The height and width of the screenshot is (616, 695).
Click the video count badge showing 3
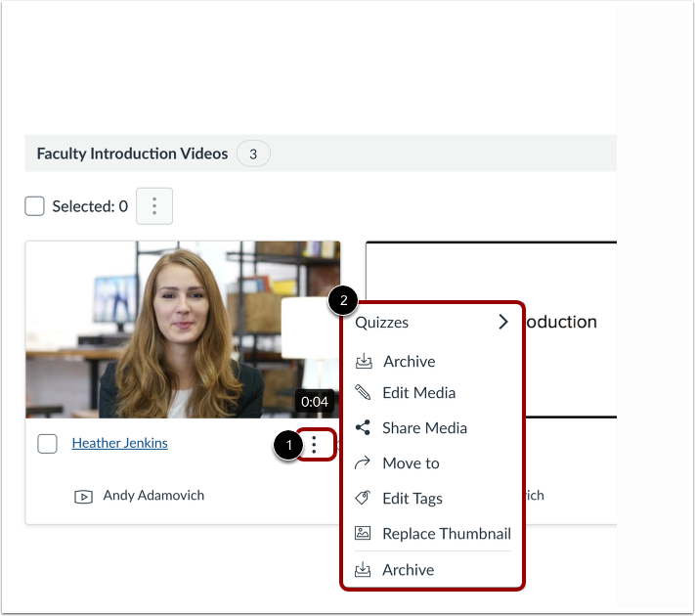pos(253,154)
